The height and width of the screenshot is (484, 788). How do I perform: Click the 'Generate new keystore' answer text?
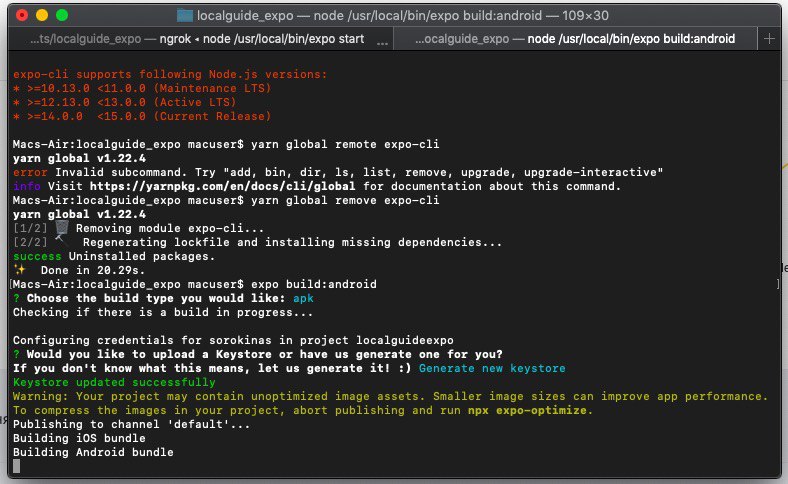click(x=492, y=368)
